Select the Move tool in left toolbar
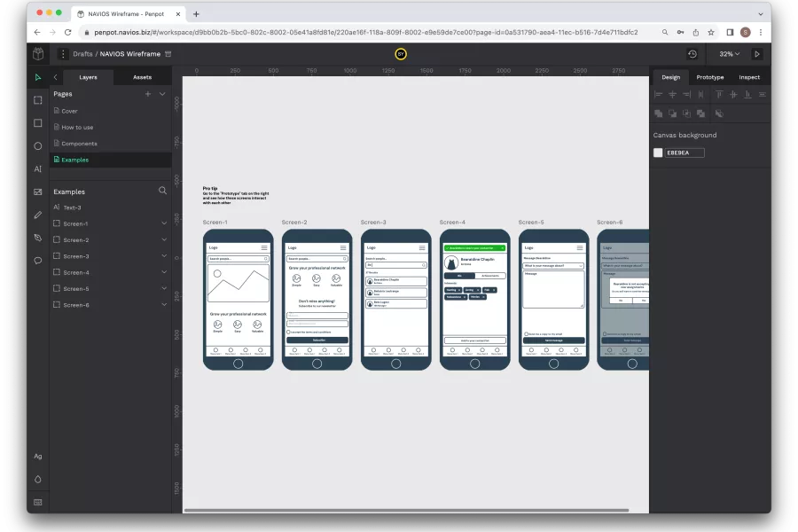This screenshot has width=798, height=532. [x=37, y=77]
